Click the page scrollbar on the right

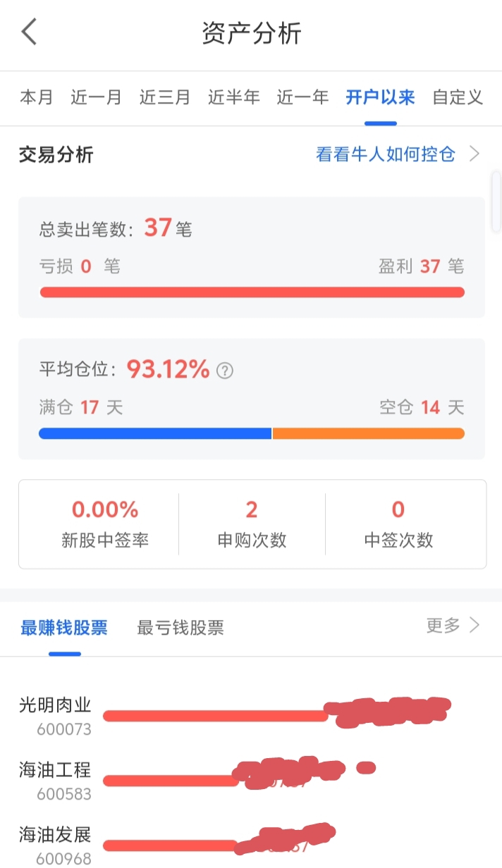click(x=496, y=201)
